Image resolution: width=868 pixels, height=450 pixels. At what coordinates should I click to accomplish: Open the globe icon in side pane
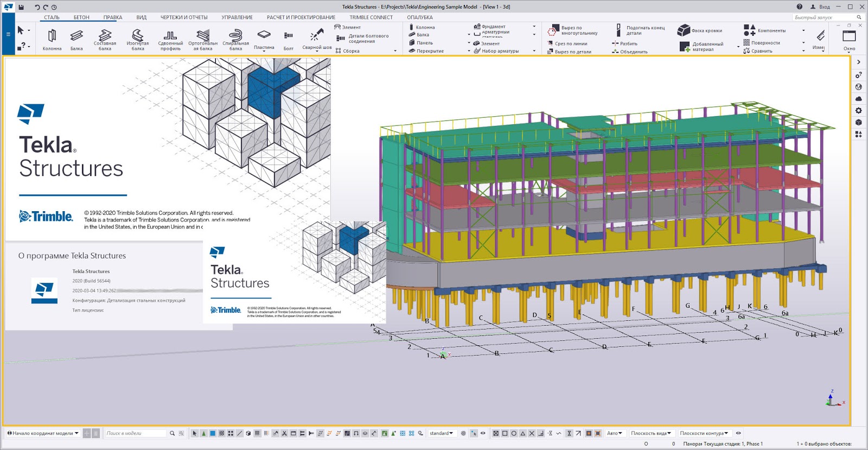tap(858, 87)
